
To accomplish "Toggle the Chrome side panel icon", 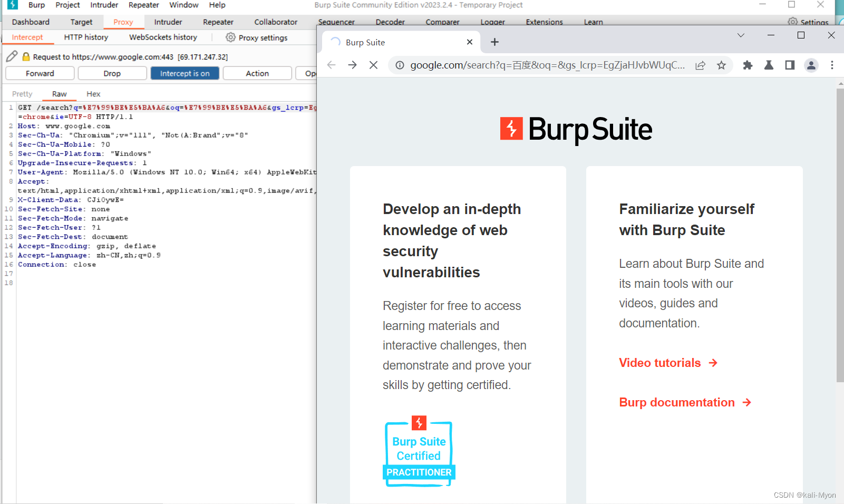I will [x=790, y=65].
